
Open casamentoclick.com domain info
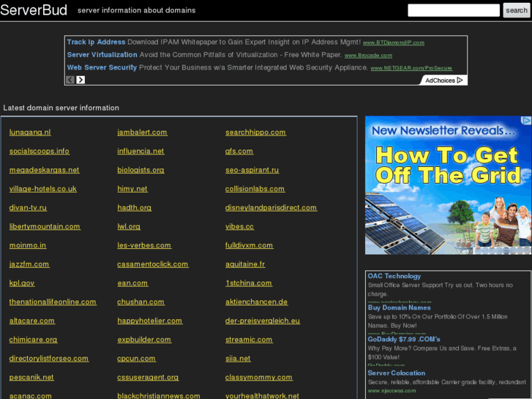coord(153,264)
